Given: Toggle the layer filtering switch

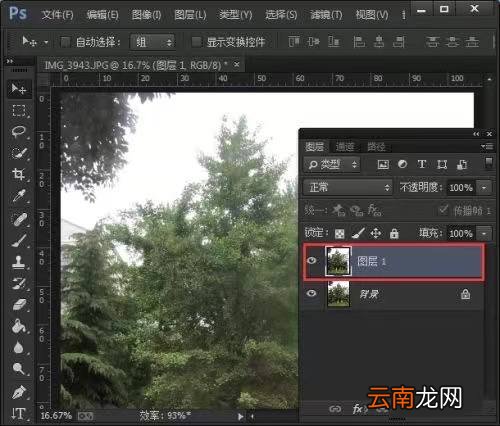Looking at the screenshot, I should click(489, 163).
